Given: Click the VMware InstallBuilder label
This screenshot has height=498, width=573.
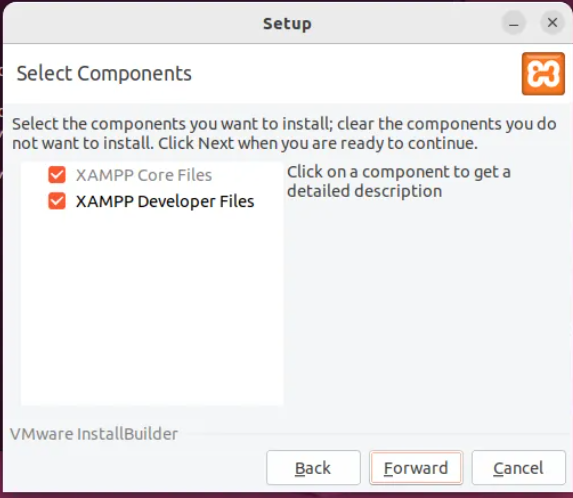Looking at the screenshot, I should pos(94,434).
